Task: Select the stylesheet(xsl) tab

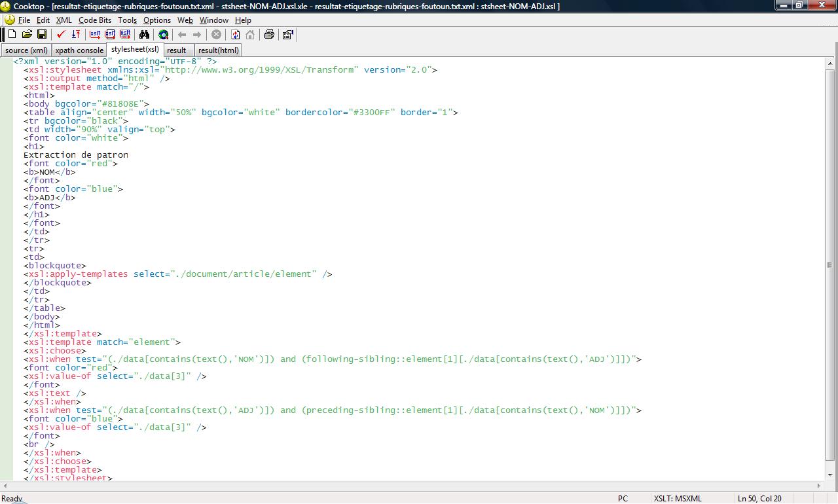Action: [135, 49]
